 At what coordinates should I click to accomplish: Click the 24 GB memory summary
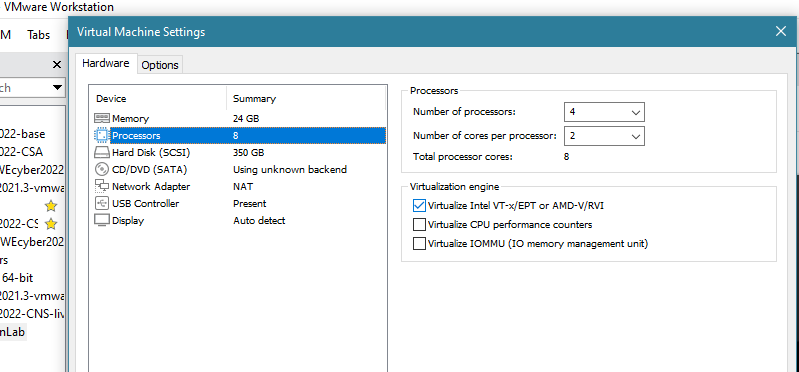tap(246, 118)
